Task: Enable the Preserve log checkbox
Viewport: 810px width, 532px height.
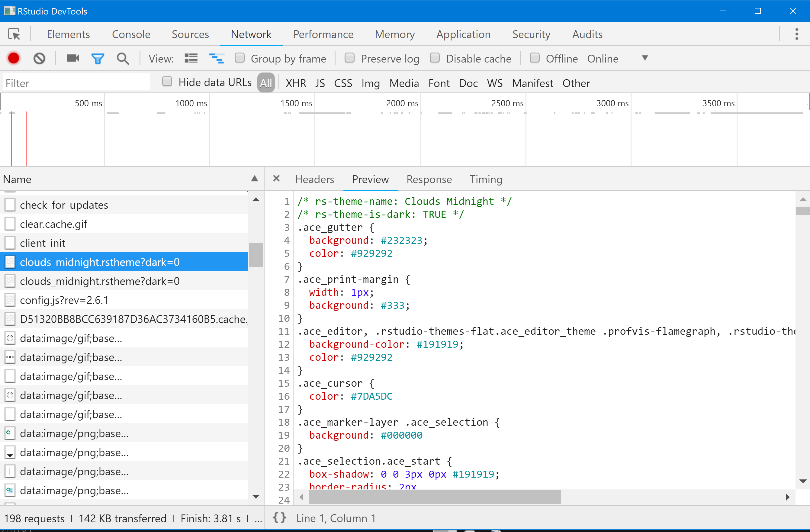Action: pyautogui.click(x=349, y=58)
